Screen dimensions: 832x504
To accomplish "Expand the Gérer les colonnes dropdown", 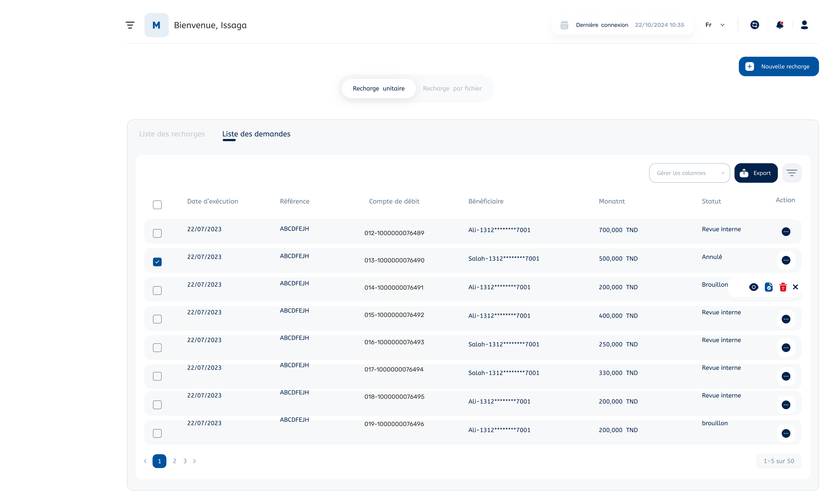I will click(x=690, y=173).
